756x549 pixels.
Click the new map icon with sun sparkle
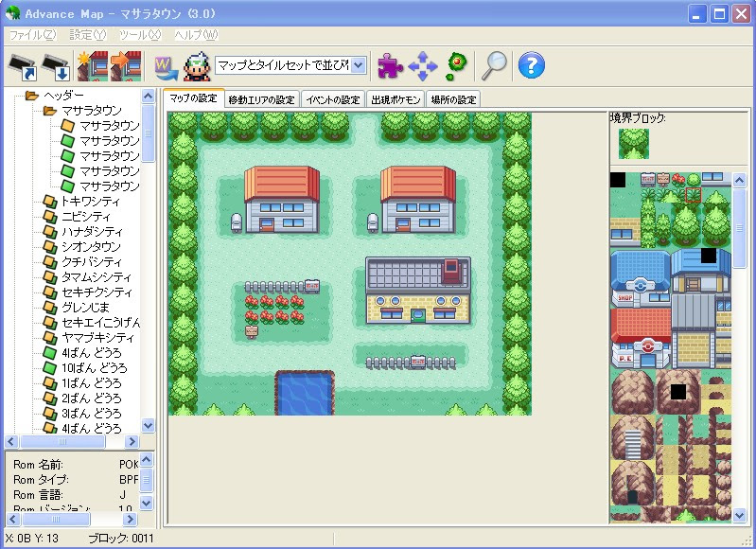point(93,65)
